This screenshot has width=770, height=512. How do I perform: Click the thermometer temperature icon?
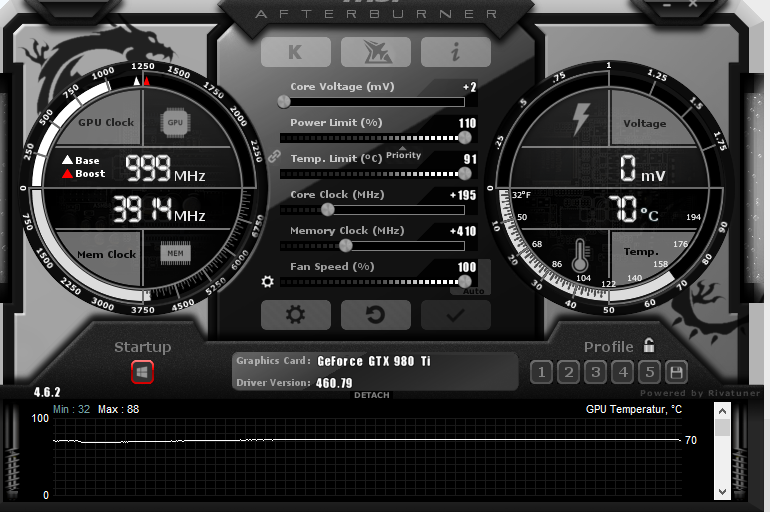pos(580,256)
